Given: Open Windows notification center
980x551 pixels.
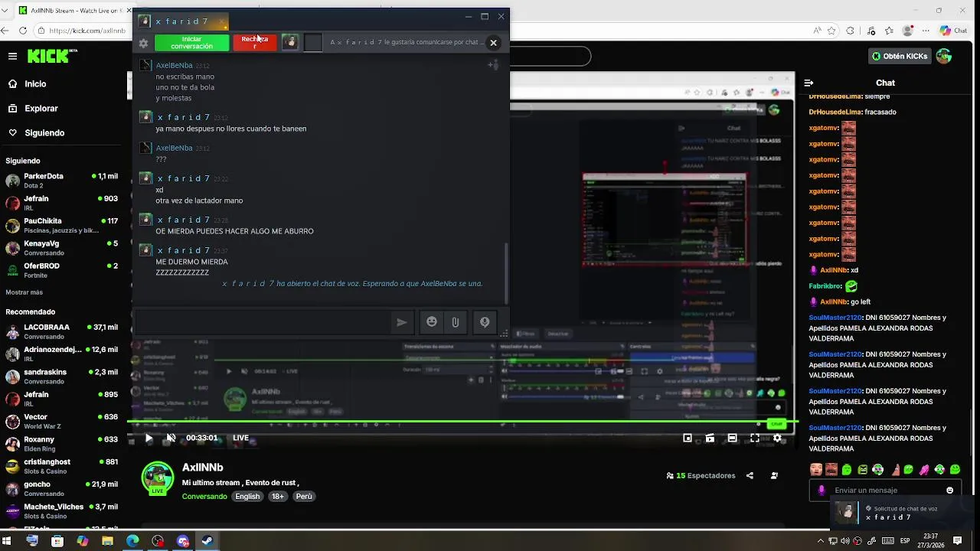Looking at the screenshot, I should tap(958, 541).
